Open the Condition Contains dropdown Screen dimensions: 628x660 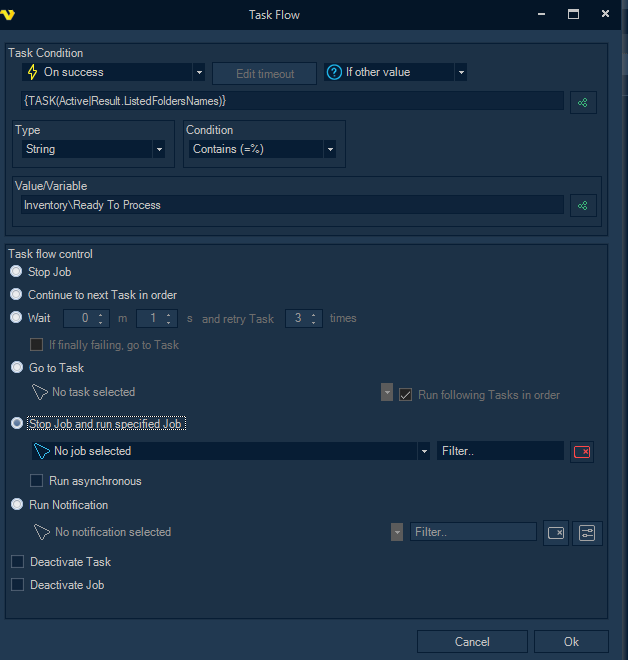pyautogui.click(x=329, y=149)
